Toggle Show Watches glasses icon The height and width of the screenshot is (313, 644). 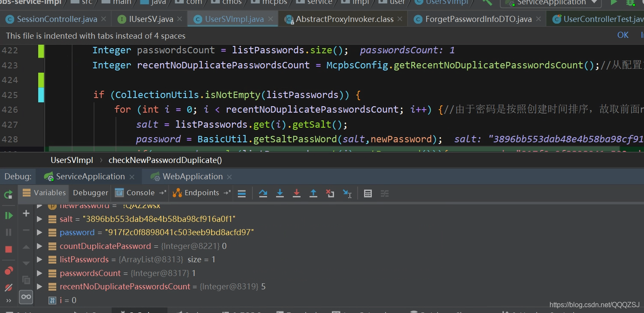click(x=26, y=297)
